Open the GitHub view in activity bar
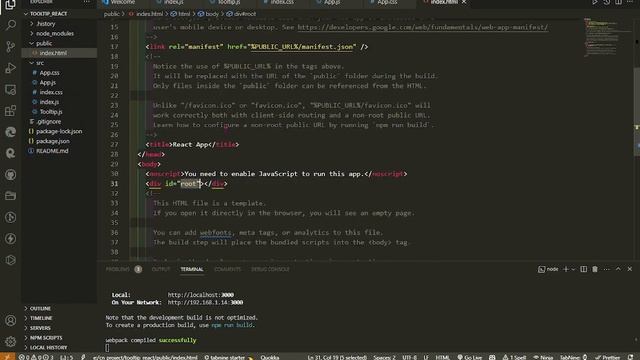This screenshot has height=360, width=640. tap(11, 175)
